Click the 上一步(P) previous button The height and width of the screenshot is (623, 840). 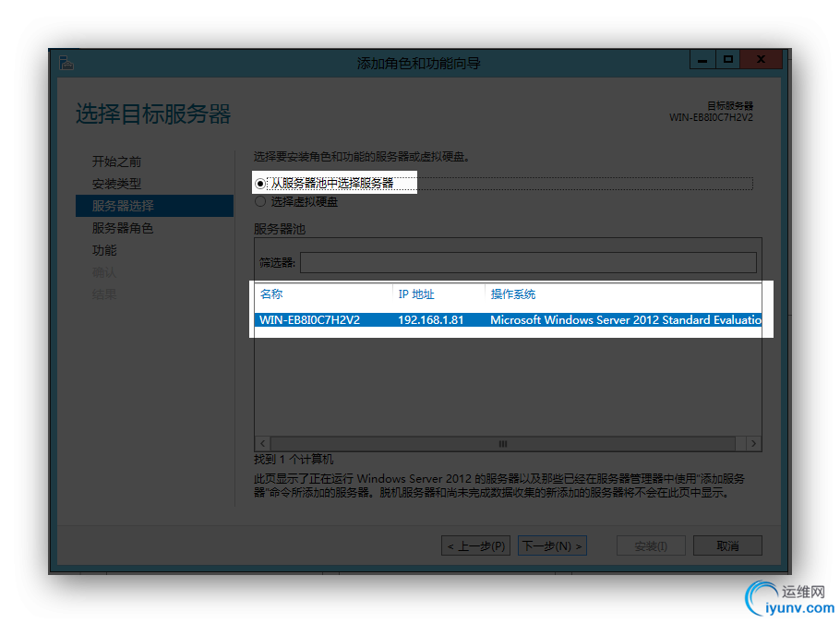click(x=475, y=545)
